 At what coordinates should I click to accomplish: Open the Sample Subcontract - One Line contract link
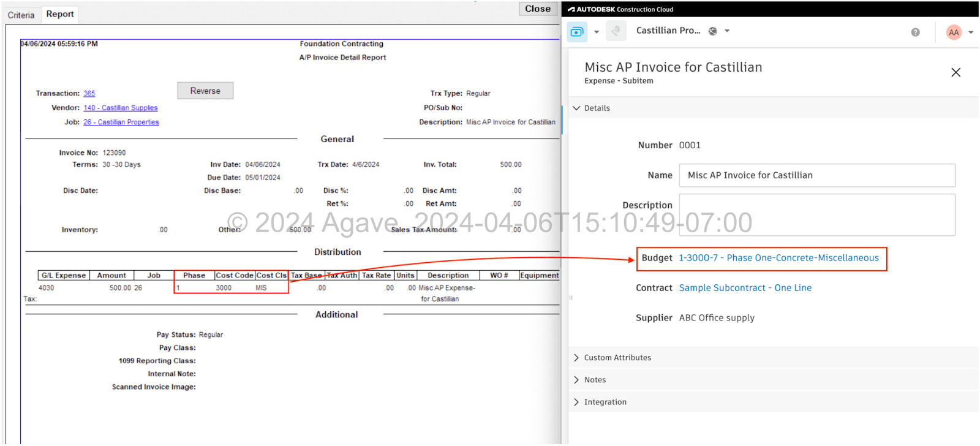tap(745, 288)
